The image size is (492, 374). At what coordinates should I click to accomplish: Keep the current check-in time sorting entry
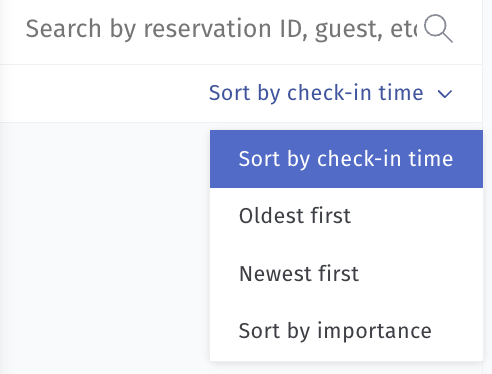[346, 159]
